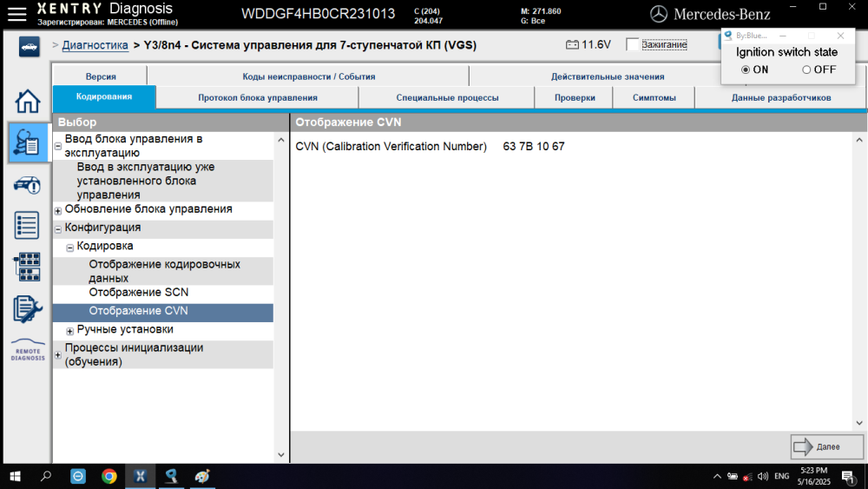868x489 pixels.
Task: Open Remote Diagnosis in the sidebar
Action: [28, 350]
